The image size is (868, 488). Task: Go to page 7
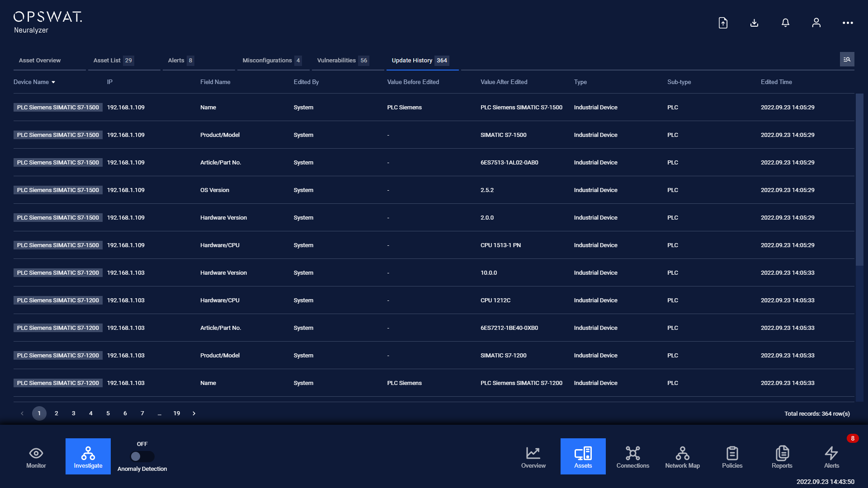click(142, 413)
